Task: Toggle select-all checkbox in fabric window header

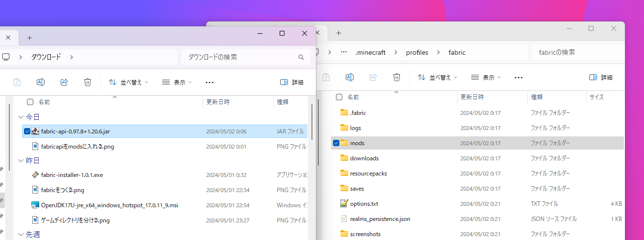Action: (x=339, y=97)
